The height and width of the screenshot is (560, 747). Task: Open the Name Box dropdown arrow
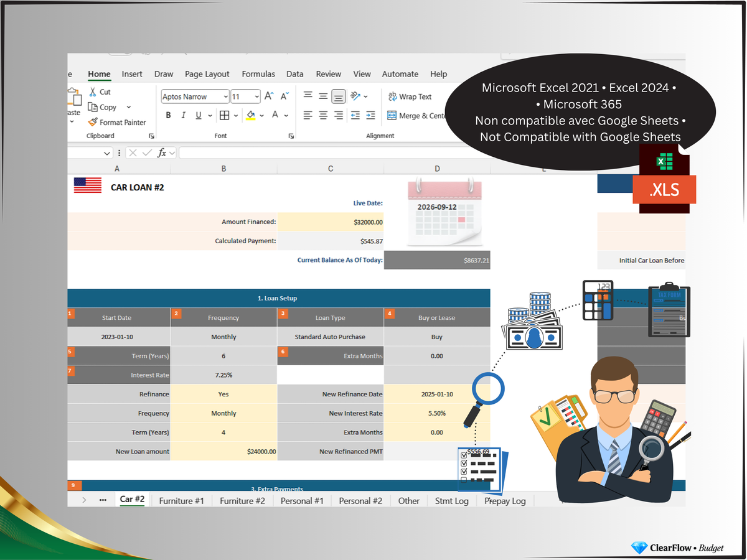click(x=107, y=152)
